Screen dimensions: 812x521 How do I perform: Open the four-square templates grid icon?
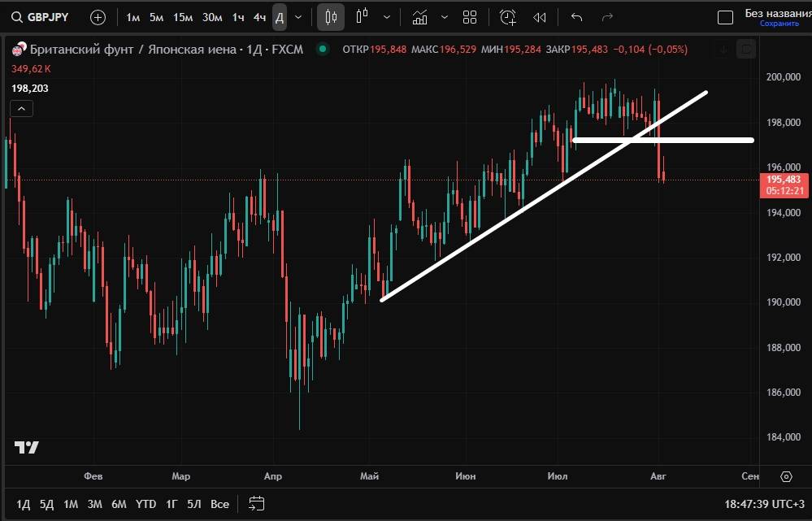(470, 17)
